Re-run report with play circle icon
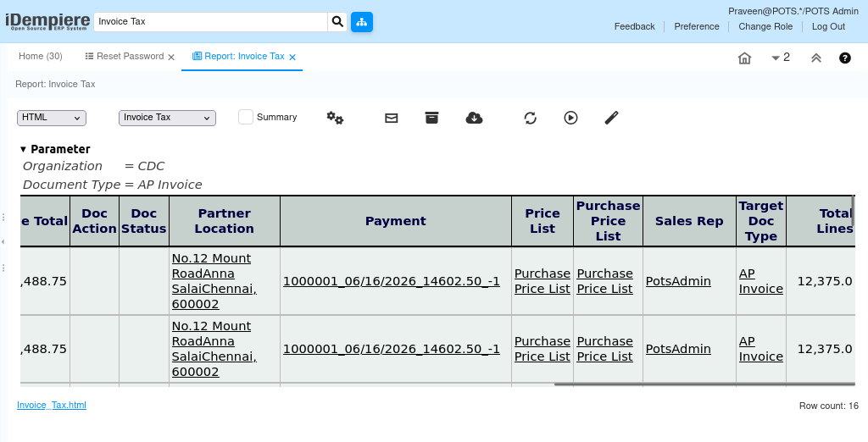The width and height of the screenshot is (868, 442). [x=570, y=118]
